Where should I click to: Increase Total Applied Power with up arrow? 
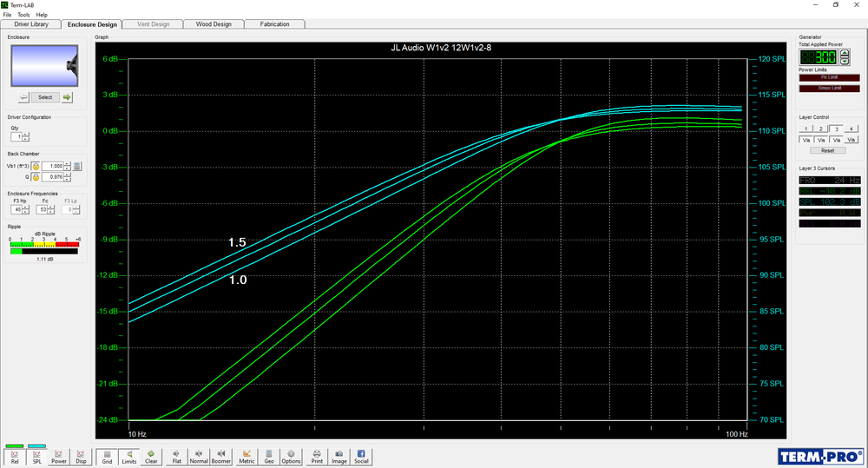(x=845, y=54)
